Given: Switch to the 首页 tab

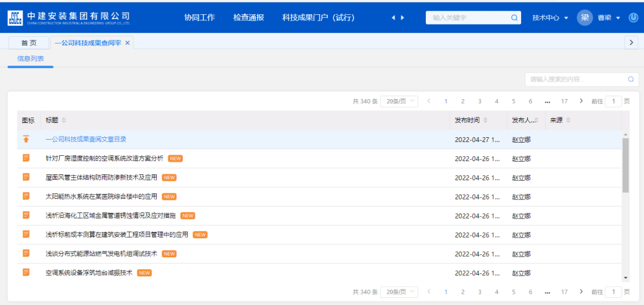Looking at the screenshot, I should (29, 42).
